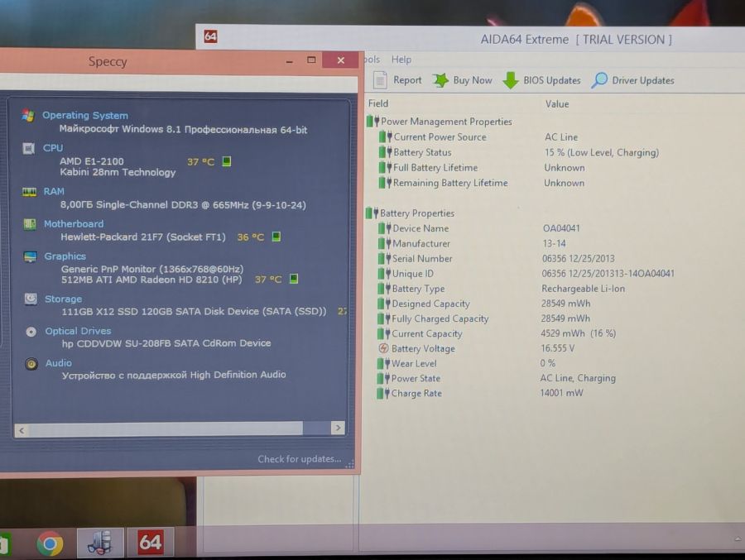Maximize the Speccy window
Screen dimensions: 745x560
[x=312, y=60]
